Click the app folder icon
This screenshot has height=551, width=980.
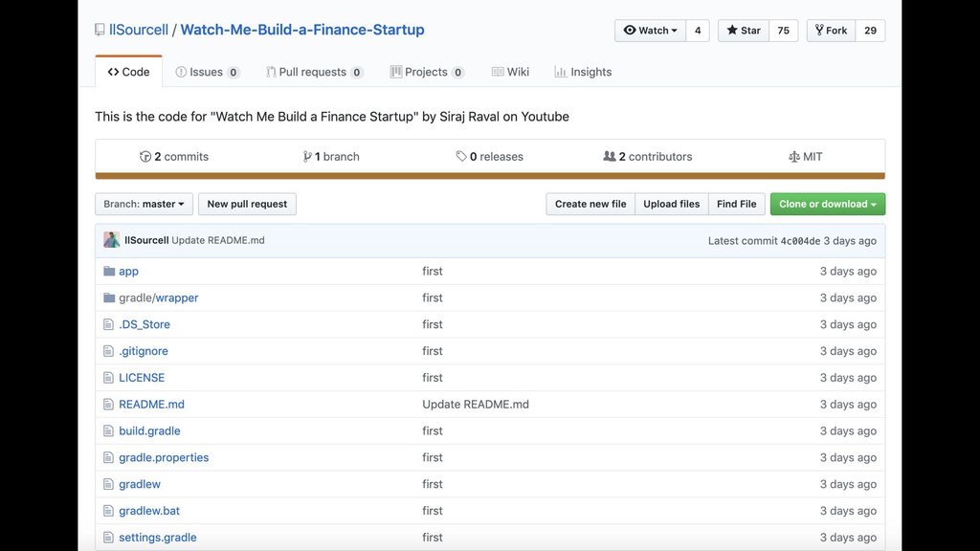(x=109, y=272)
